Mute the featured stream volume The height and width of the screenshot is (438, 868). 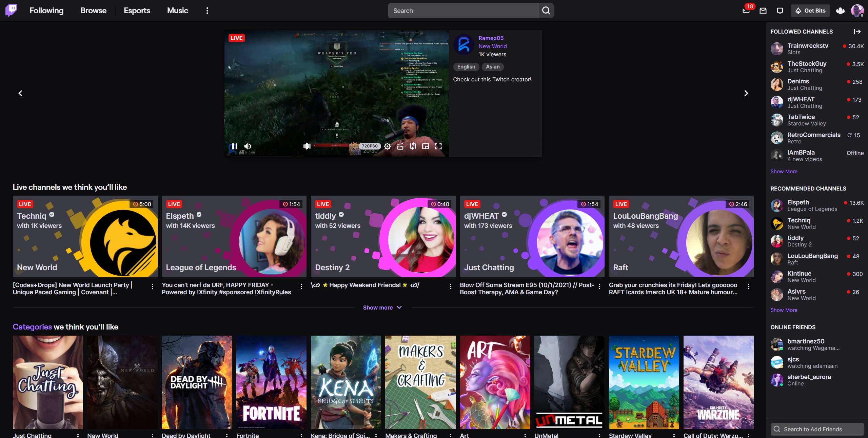pos(248,146)
